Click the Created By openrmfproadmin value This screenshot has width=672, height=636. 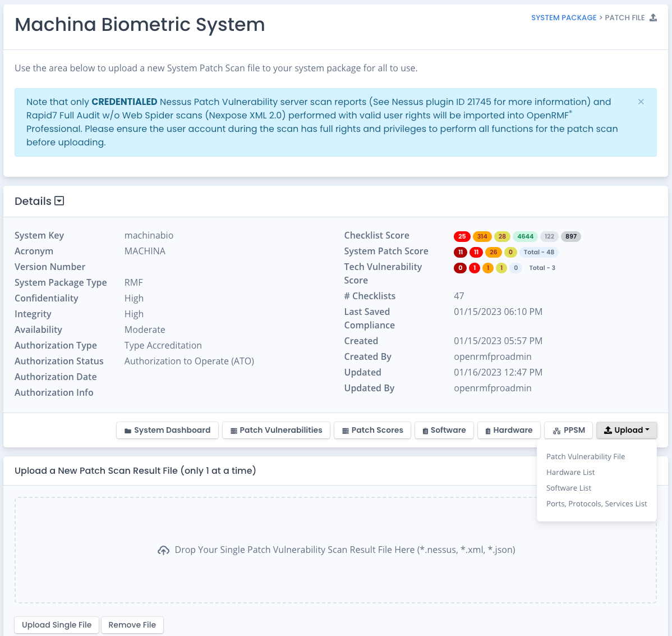pos(493,357)
